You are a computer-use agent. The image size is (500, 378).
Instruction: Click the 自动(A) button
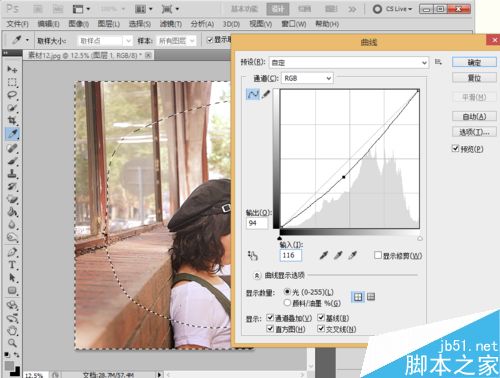474,116
